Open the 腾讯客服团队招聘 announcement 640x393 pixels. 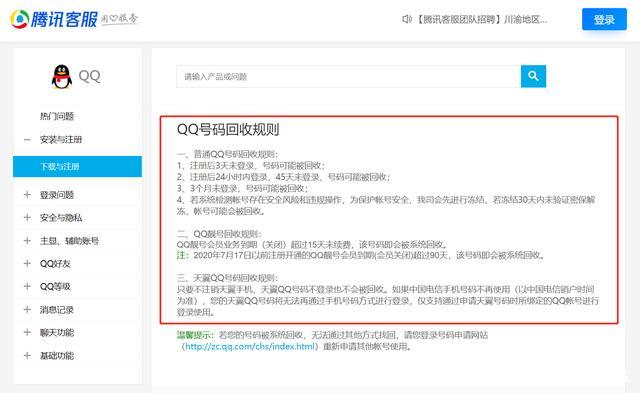[x=482, y=19]
